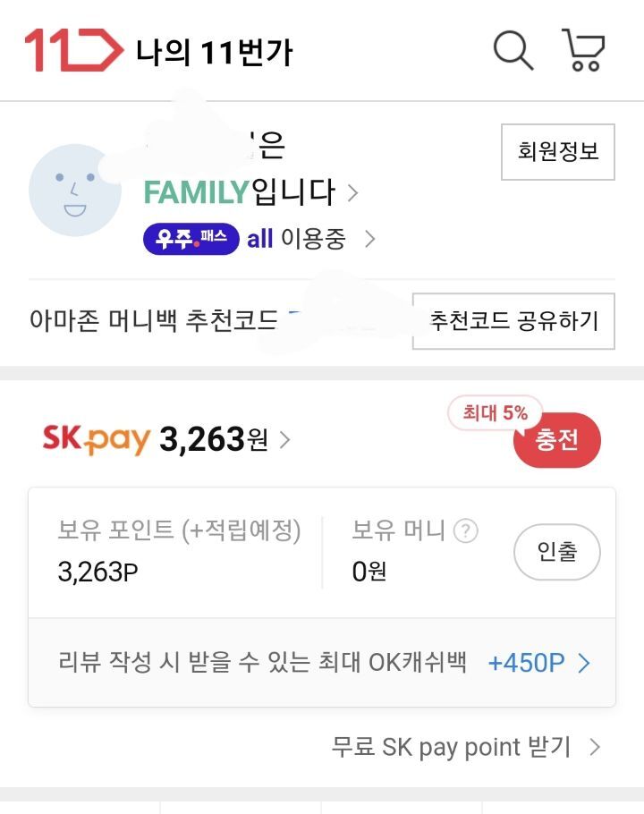Image resolution: width=644 pixels, height=814 pixels.
Task: Click the 보유 머니 help question icon
Action: 465,531
